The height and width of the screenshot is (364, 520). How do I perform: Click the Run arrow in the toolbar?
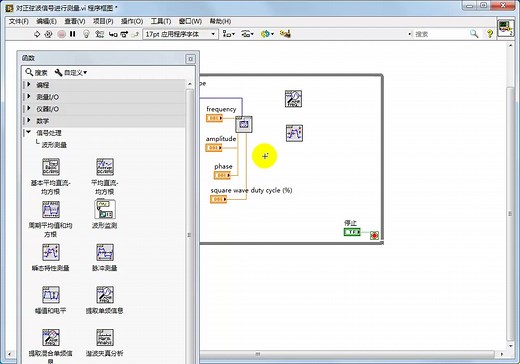coord(37,34)
